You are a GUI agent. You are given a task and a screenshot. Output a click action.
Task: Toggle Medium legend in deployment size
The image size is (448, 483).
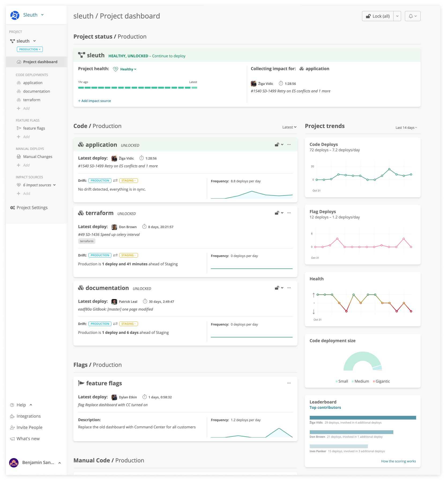(x=360, y=382)
